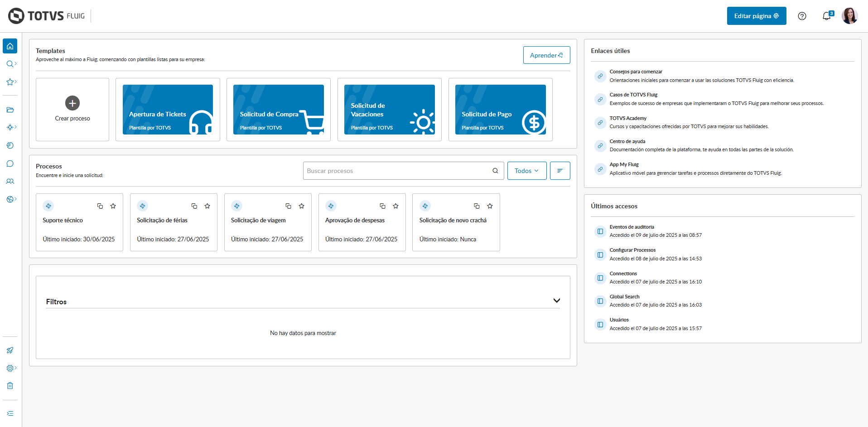868x427 pixels.
Task: Favorite the Solicitação de férias process
Action: coord(207,206)
